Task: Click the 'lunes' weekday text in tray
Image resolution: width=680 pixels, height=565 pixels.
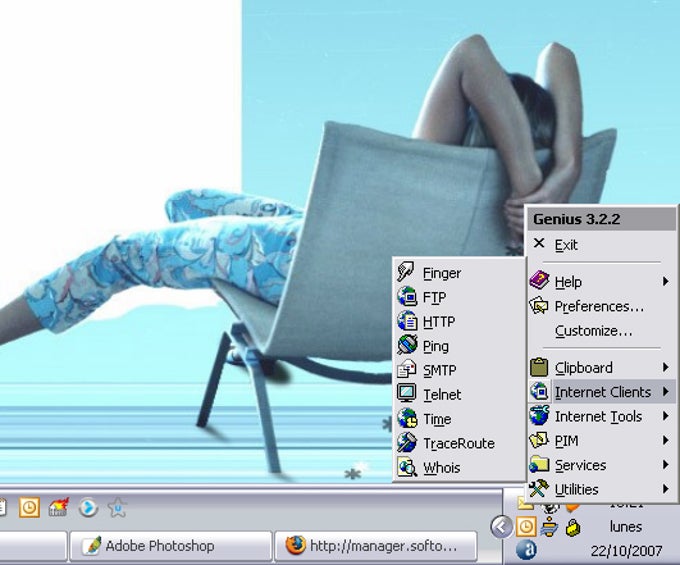Action: [x=625, y=526]
